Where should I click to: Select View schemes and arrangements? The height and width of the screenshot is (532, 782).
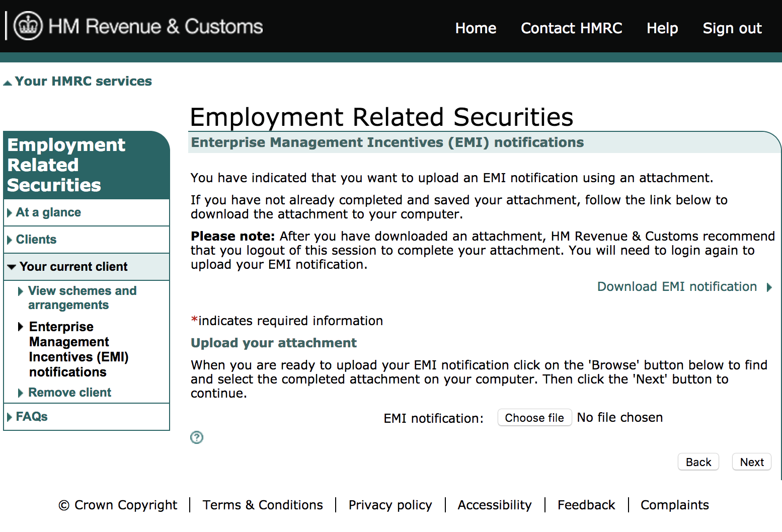83,297
